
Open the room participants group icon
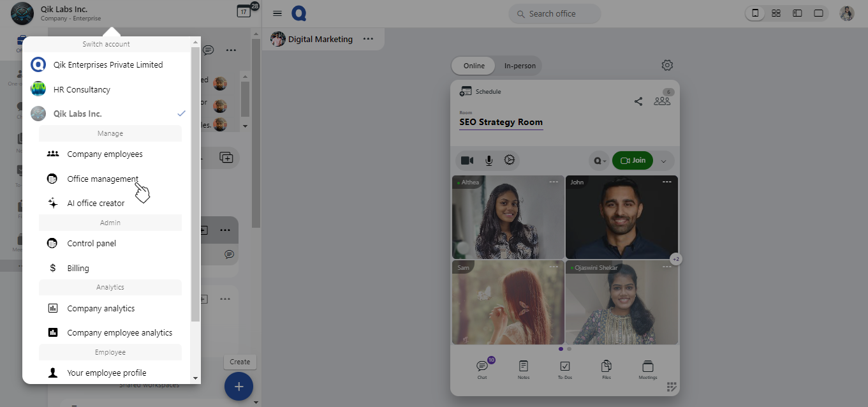coord(662,101)
